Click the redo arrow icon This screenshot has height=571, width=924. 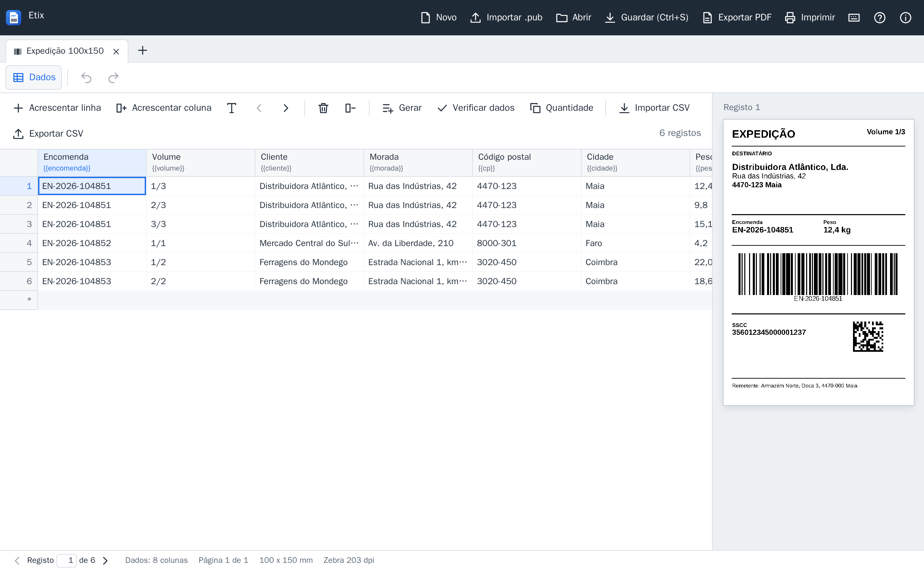pos(113,77)
